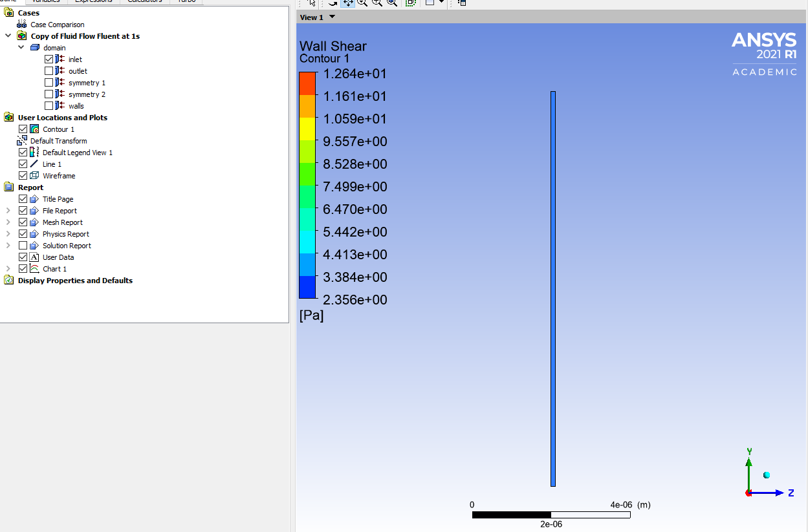Click the domain icon in tree
Image resolution: width=808 pixels, height=532 pixels.
[35, 48]
